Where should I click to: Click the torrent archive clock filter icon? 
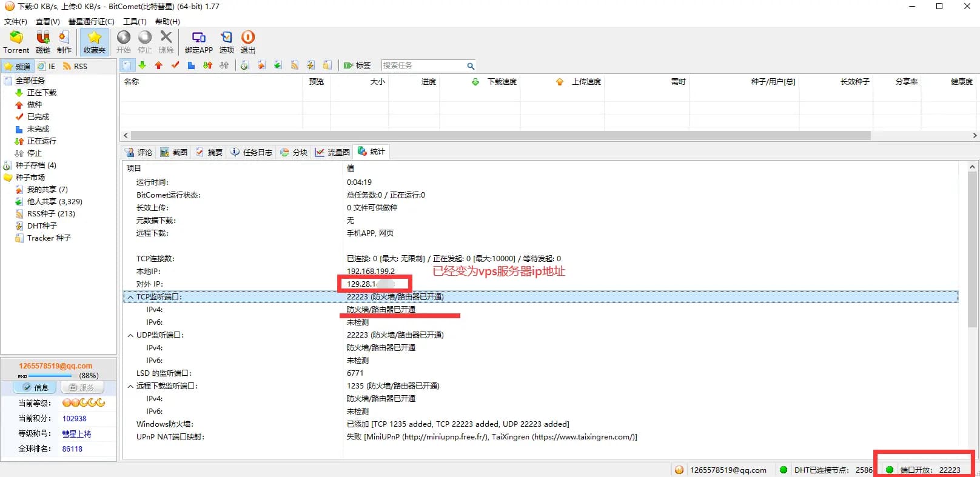[245, 65]
